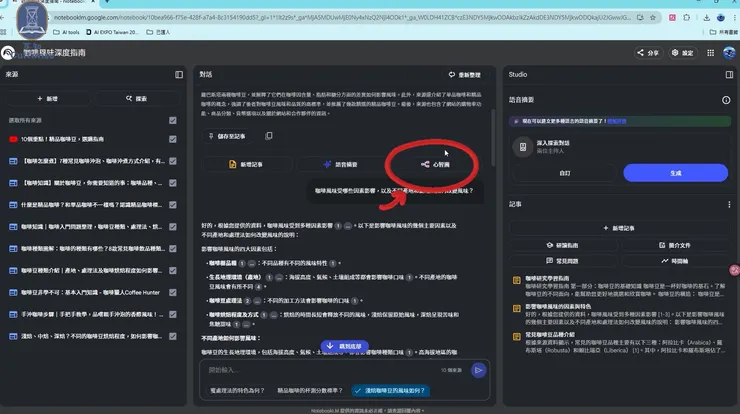Open the 咖啡研究學習指南 note
The image size is (740, 414).
pyautogui.click(x=620, y=286)
